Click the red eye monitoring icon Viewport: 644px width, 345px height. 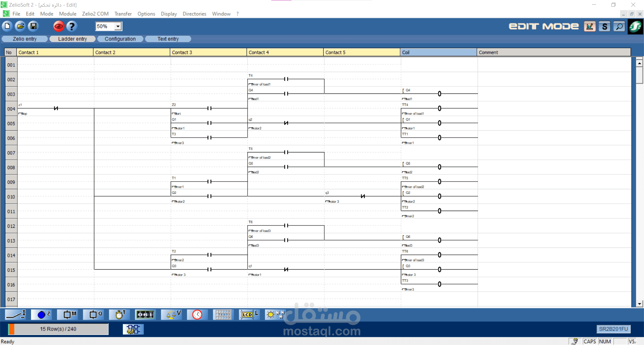59,26
